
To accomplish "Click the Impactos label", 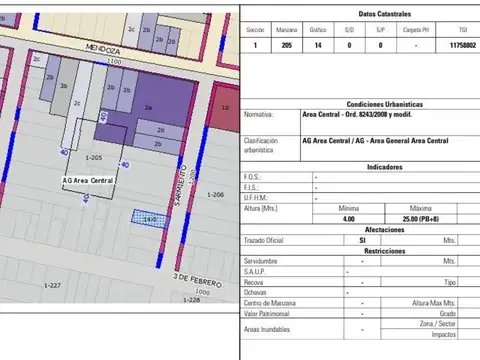I will (444, 334).
